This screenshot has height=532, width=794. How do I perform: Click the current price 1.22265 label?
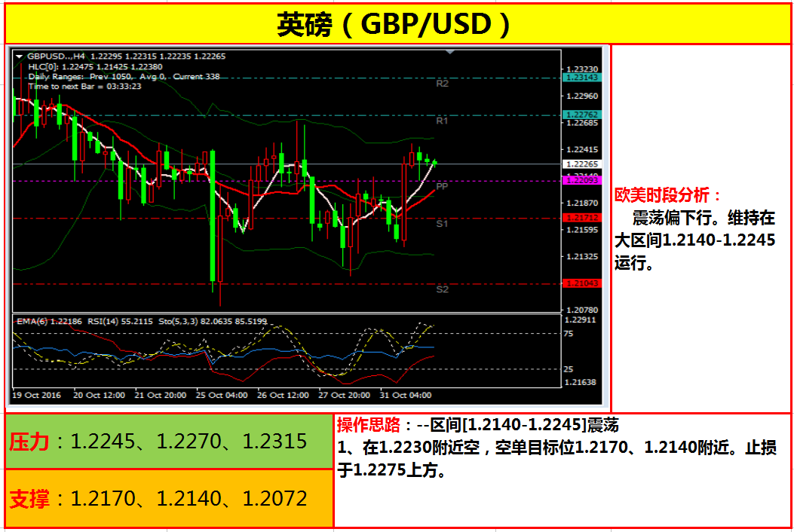click(x=582, y=164)
